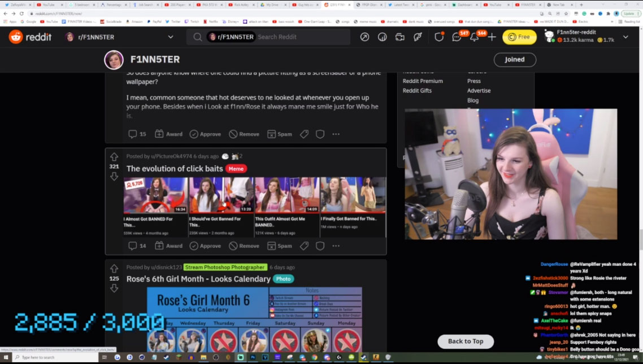Open the user profile u/PictureOk4974

coord(171,156)
